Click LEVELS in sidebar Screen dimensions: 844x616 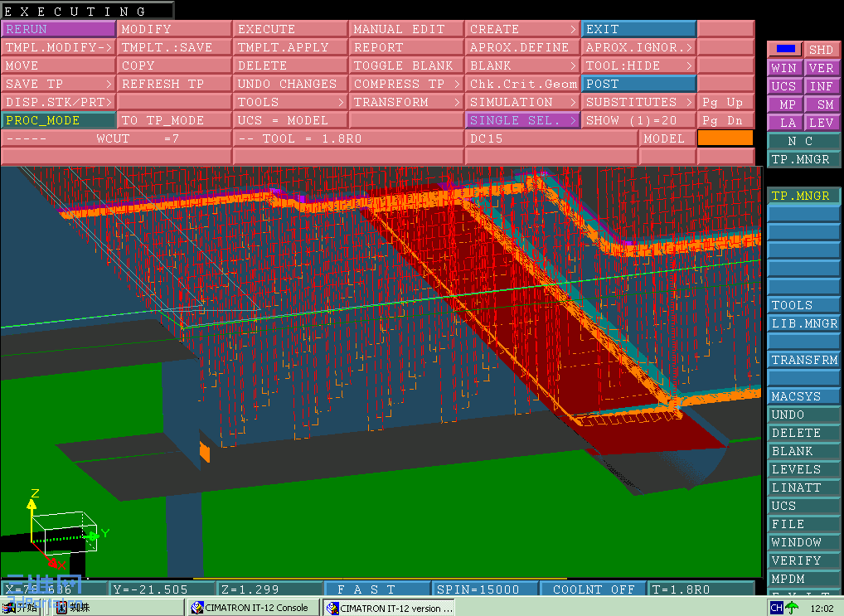(803, 469)
